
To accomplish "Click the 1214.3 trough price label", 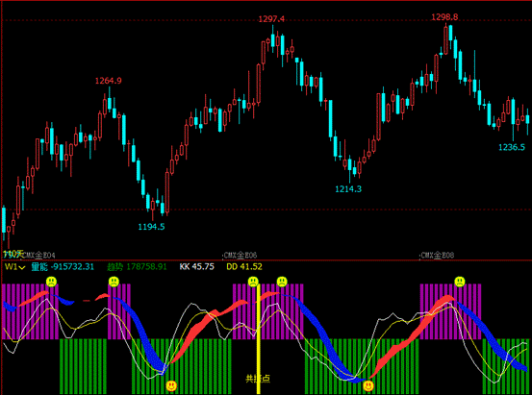I will [348, 189].
